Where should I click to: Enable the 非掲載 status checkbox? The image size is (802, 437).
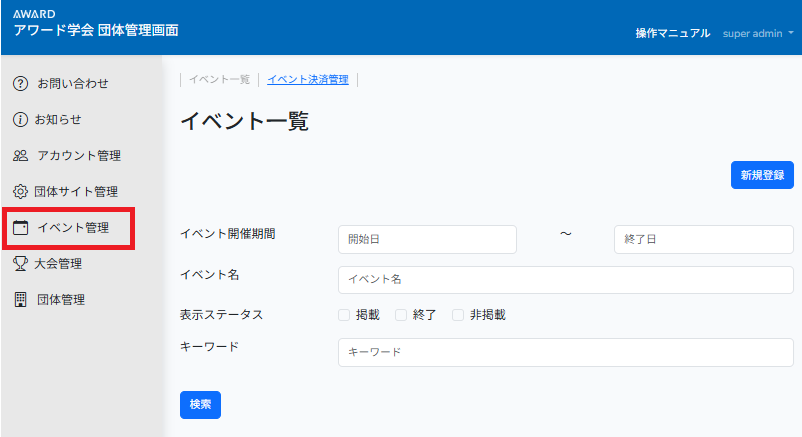pos(459,315)
